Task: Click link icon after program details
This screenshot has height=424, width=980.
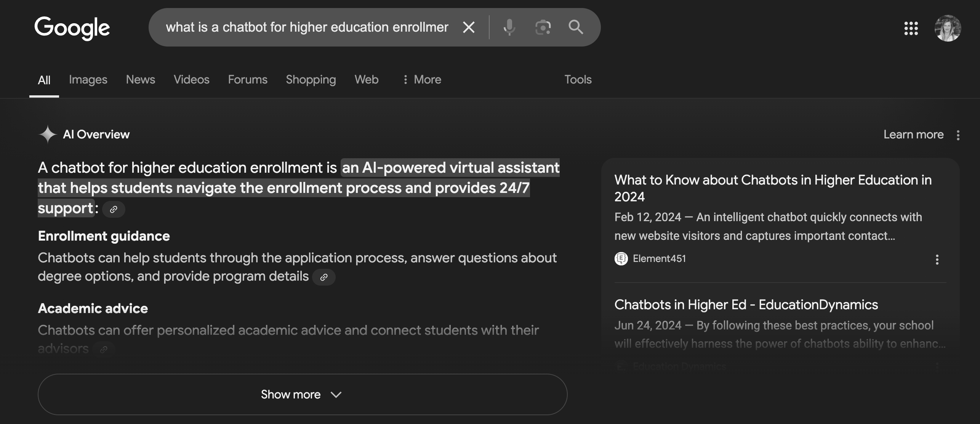Action: click(x=323, y=277)
